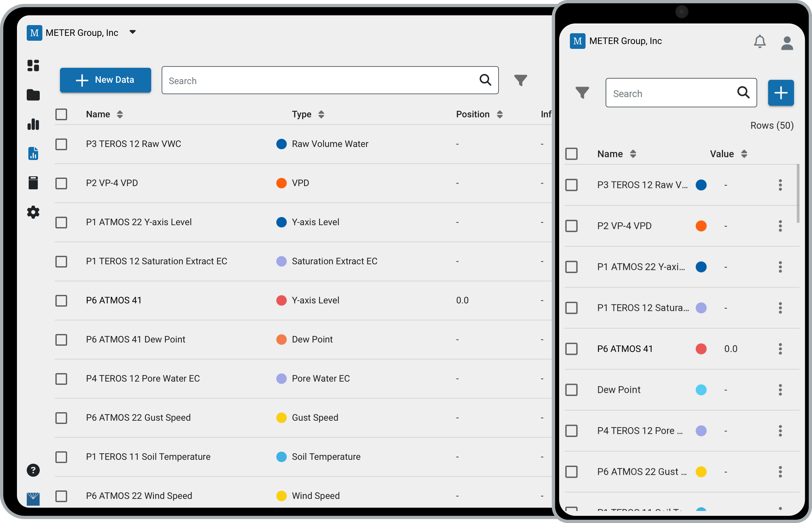Open the notebook icon in the tablet sidebar
812x523 pixels.
click(x=33, y=183)
